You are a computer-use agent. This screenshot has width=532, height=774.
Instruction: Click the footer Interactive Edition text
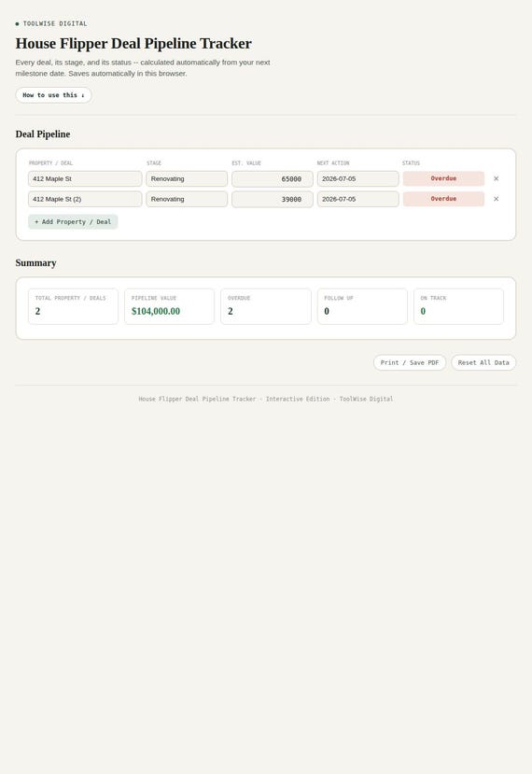tap(298, 399)
